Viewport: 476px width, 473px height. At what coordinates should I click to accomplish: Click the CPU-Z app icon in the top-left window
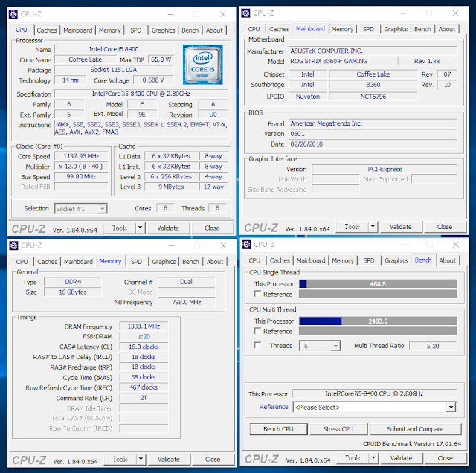13,14
